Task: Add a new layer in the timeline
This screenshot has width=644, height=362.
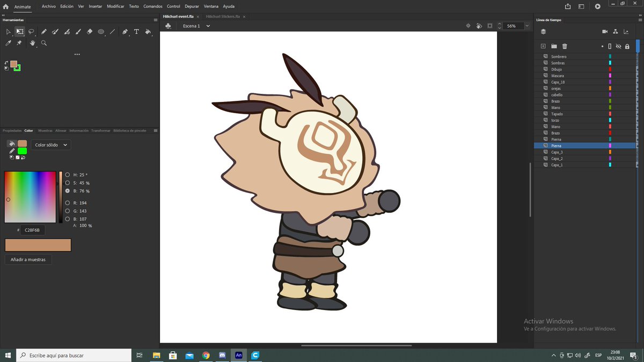Action: 543,47
